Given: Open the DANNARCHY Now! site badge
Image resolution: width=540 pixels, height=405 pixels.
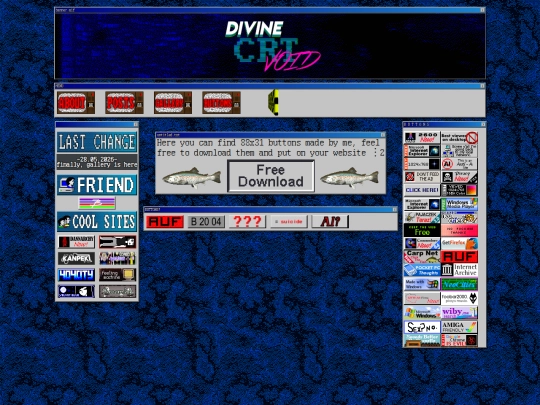Looking at the screenshot, I should [76, 242].
